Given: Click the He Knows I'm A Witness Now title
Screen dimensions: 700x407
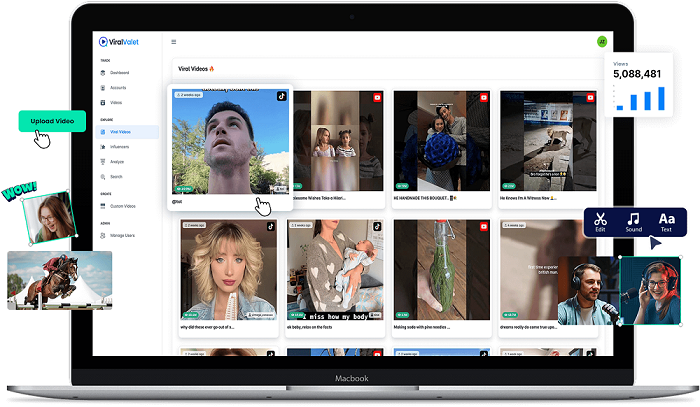Looking at the screenshot, I should click(x=528, y=198).
